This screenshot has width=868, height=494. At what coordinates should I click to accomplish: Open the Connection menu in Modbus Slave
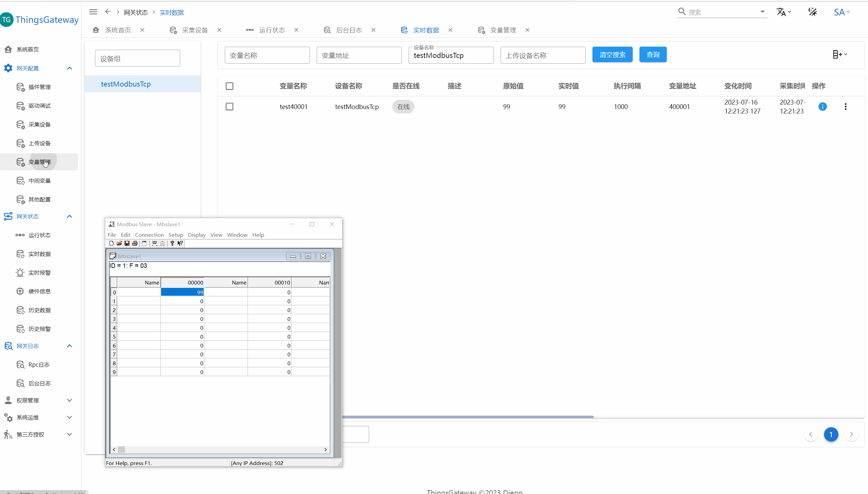pyautogui.click(x=149, y=235)
